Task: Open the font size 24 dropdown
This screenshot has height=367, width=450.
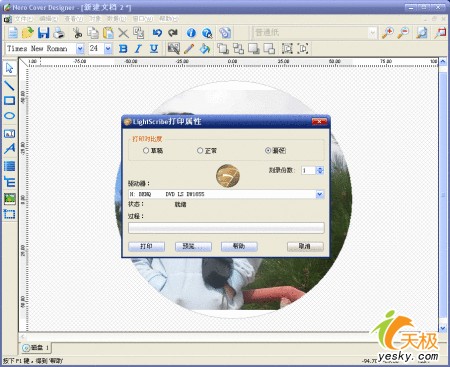Action: 108,49
